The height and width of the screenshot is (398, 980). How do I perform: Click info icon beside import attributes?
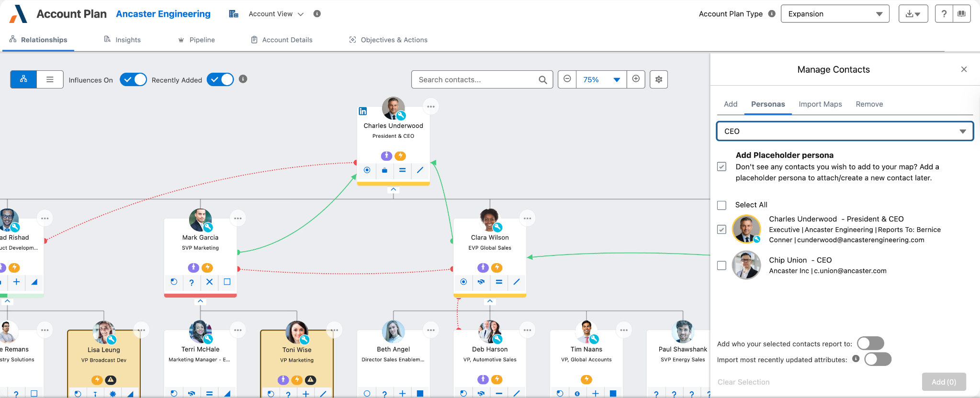tap(856, 359)
